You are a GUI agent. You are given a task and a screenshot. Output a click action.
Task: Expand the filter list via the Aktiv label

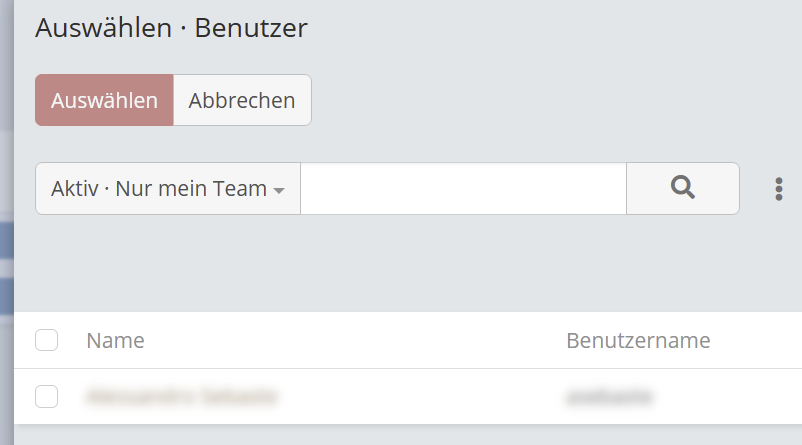(x=75, y=188)
